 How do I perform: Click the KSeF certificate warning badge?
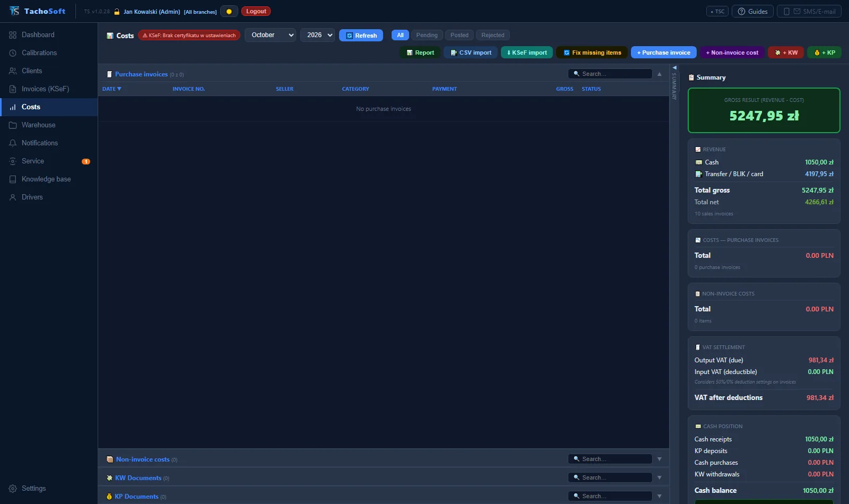[189, 36]
